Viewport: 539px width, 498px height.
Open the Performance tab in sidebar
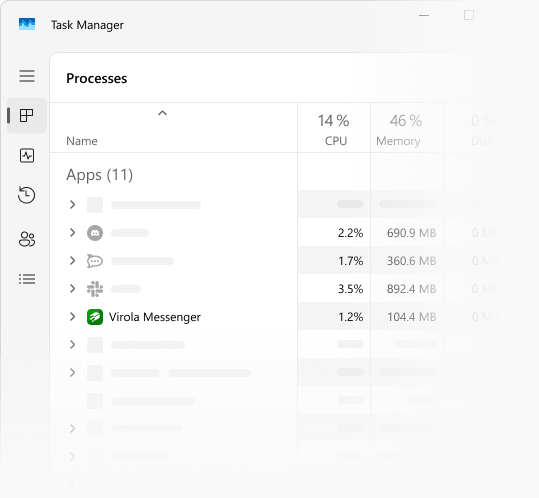point(27,155)
